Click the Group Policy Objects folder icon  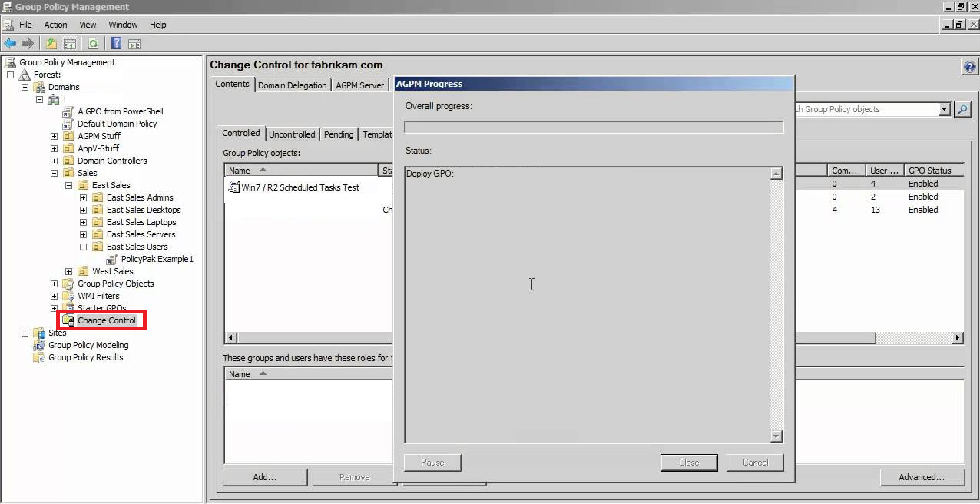pyautogui.click(x=69, y=283)
